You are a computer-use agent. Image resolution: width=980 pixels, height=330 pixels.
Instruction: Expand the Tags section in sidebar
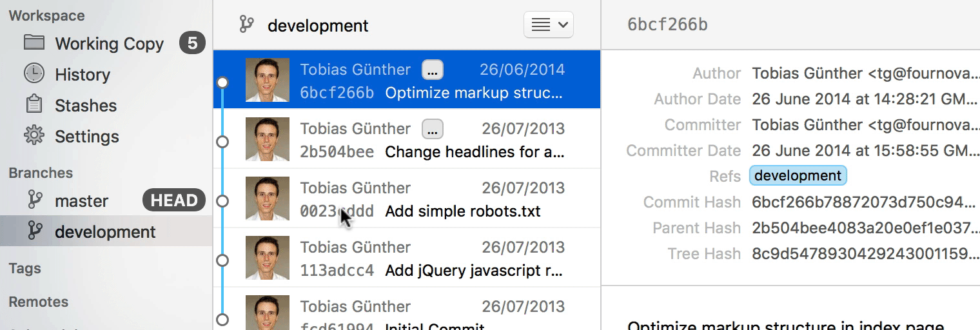click(x=25, y=269)
